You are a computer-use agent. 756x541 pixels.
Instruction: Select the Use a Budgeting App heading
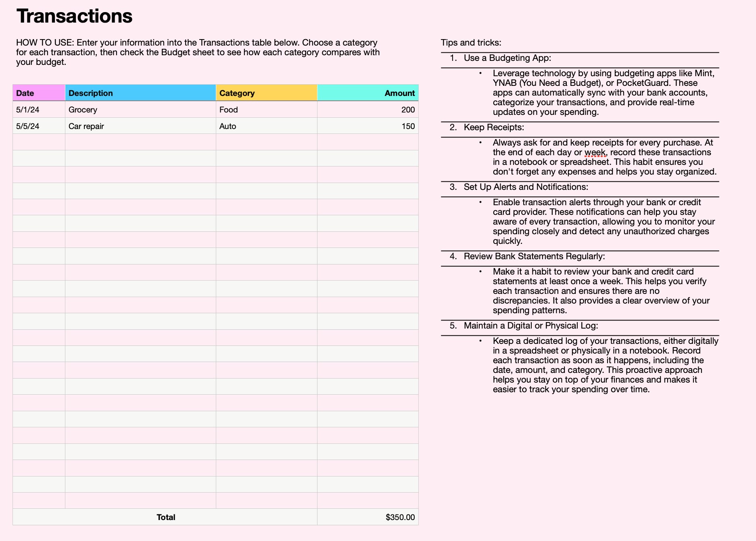click(x=507, y=58)
